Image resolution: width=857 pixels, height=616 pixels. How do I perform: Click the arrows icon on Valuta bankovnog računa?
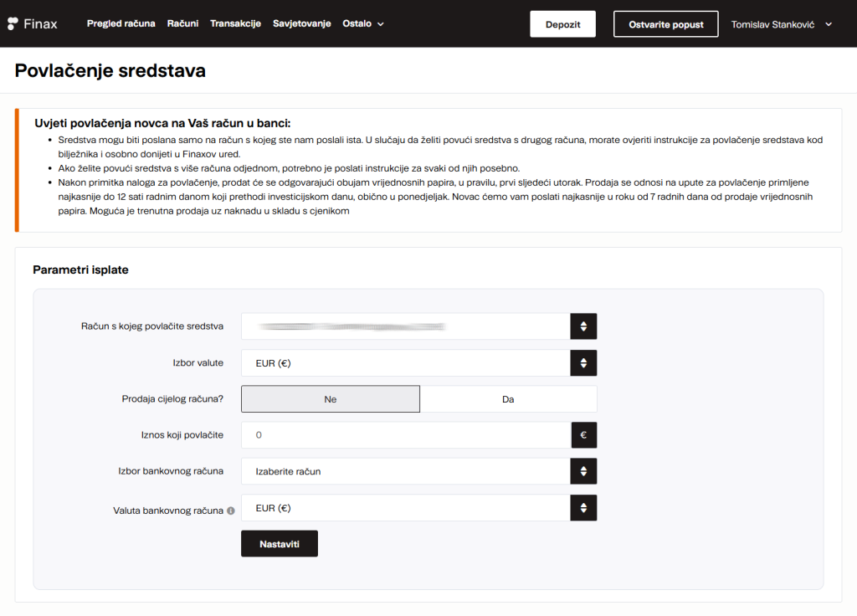point(583,508)
